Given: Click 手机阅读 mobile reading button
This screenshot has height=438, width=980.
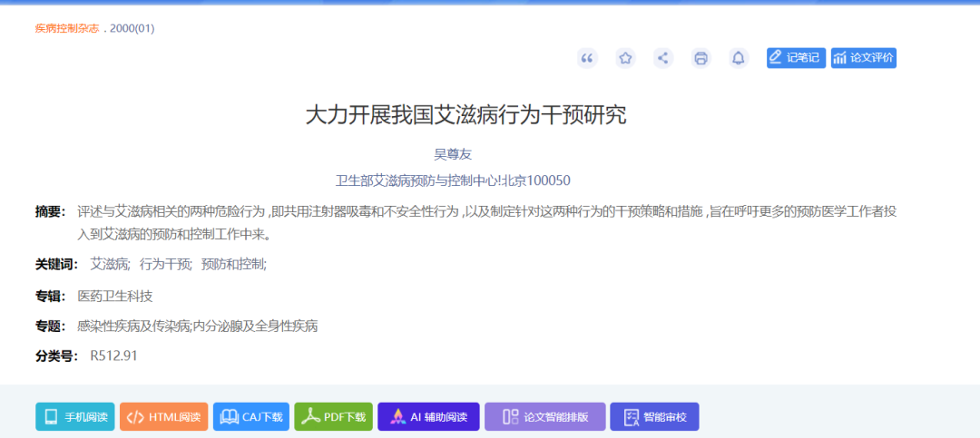Looking at the screenshot, I should 75,417.
